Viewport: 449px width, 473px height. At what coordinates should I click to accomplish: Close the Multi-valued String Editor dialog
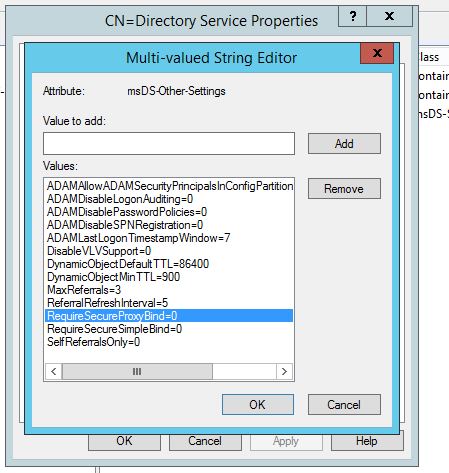[x=377, y=53]
